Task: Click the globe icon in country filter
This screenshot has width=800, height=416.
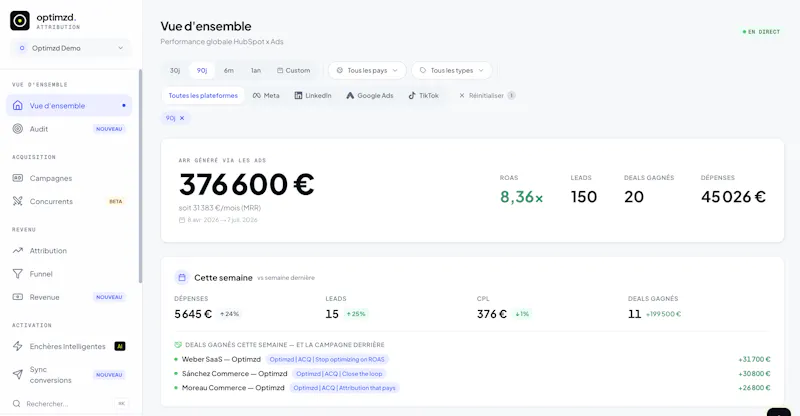Action: click(x=340, y=70)
